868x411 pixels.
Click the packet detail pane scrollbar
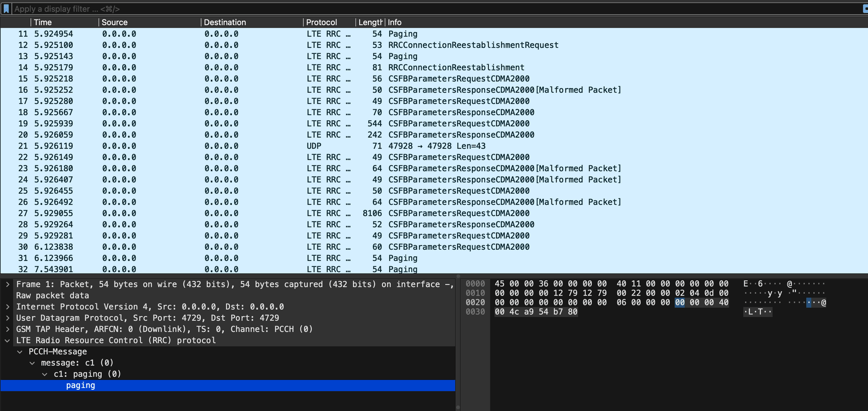458,343
